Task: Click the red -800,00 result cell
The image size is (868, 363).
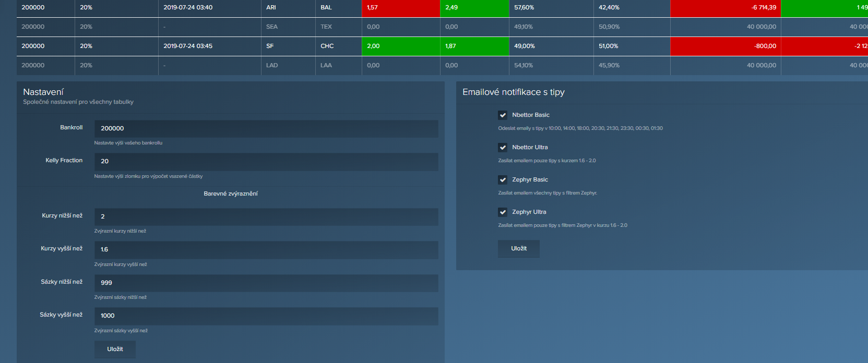Action: pyautogui.click(x=725, y=46)
